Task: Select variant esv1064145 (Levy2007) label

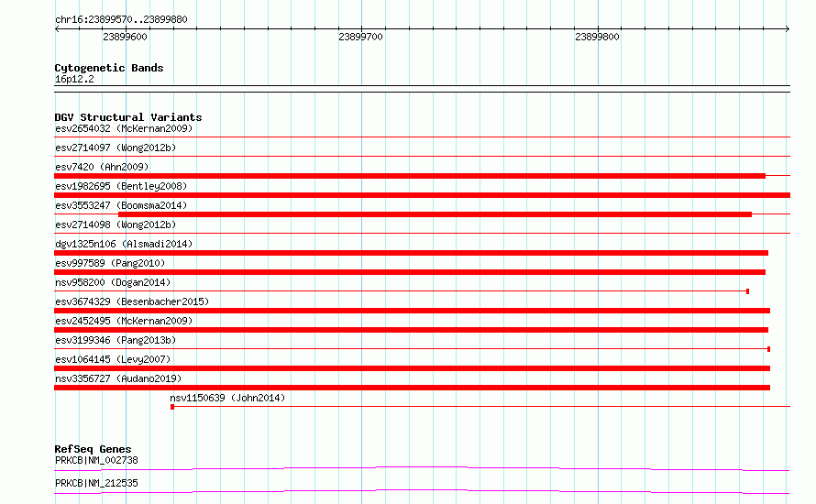Action: tap(113, 359)
